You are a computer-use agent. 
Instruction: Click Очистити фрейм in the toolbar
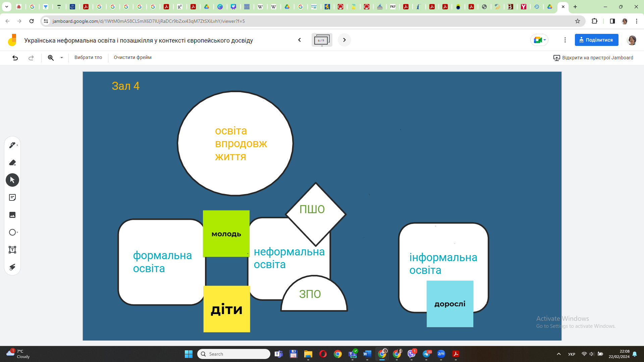pyautogui.click(x=132, y=57)
